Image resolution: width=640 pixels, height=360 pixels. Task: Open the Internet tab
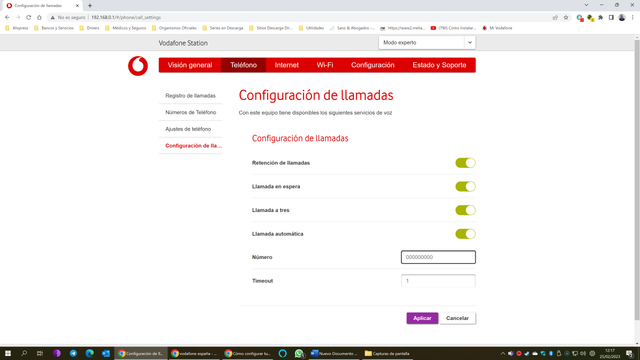[287, 65]
